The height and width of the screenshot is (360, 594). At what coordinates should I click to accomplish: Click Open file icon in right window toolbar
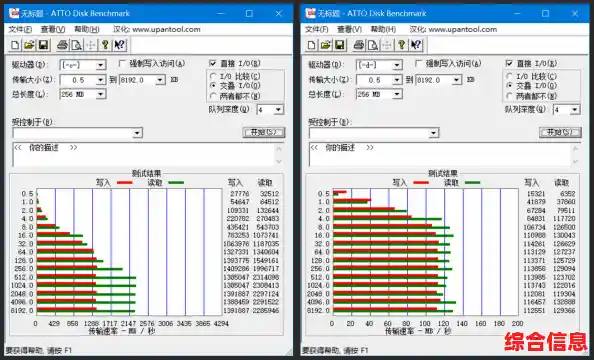[x=325, y=45]
